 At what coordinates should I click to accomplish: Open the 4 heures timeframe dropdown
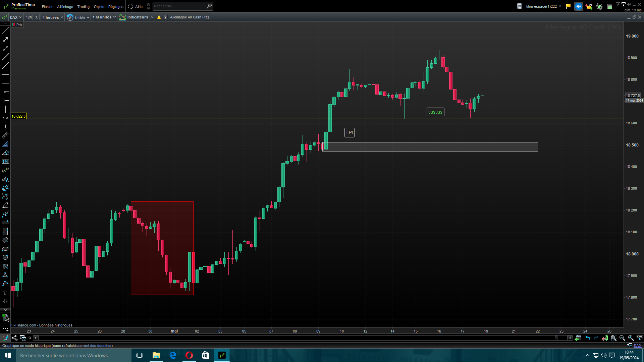click(x=53, y=17)
